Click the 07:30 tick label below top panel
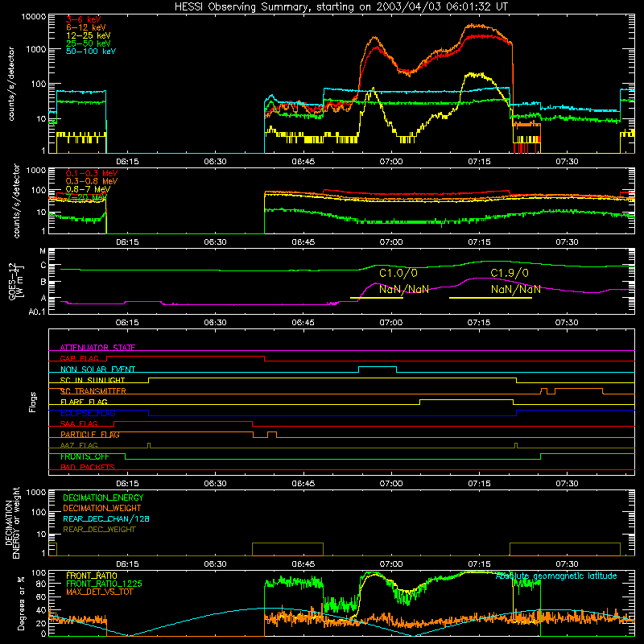 point(567,162)
